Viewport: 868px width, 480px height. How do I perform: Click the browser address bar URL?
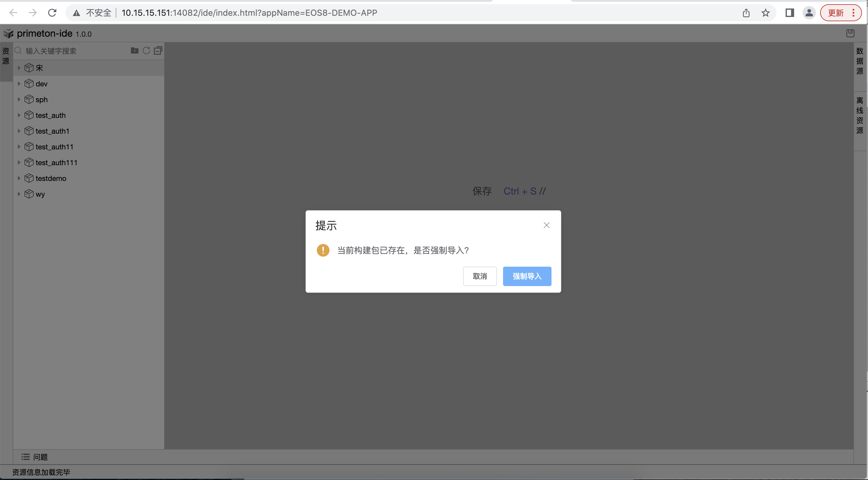pyautogui.click(x=249, y=13)
